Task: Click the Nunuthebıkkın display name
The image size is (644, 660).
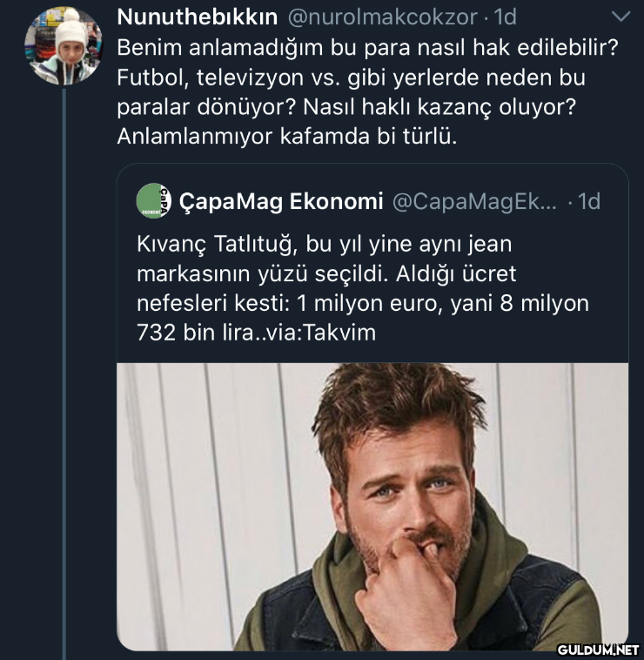Action: point(197,17)
